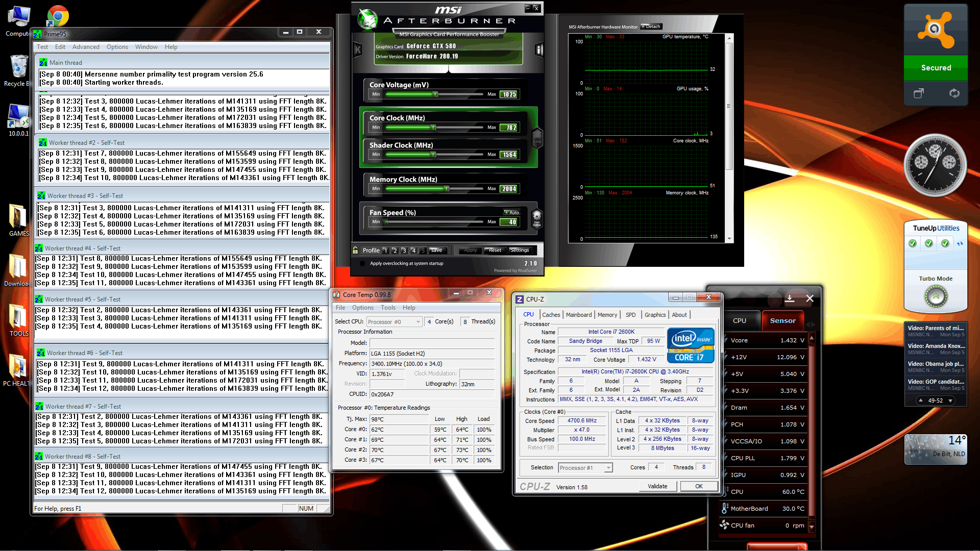Click the TuneUp Utilities blue refresh arrows

(960, 243)
